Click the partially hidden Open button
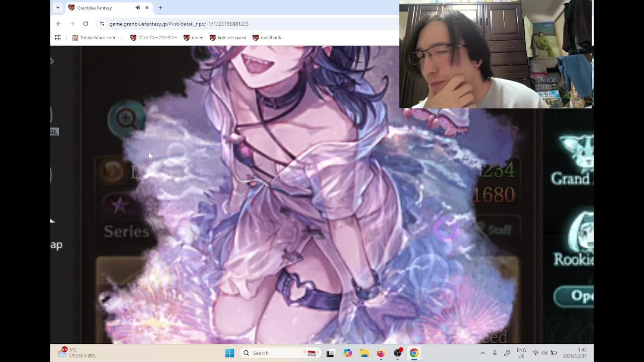This screenshot has height=362, width=644. (574, 296)
